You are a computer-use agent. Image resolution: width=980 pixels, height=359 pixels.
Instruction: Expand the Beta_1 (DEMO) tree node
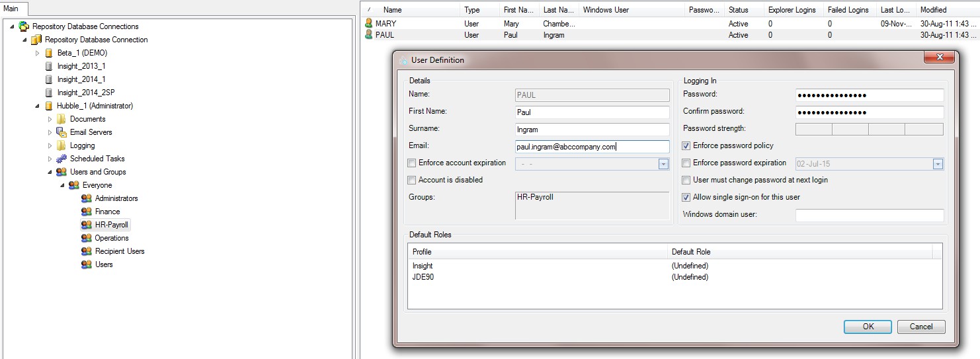(x=38, y=53)
